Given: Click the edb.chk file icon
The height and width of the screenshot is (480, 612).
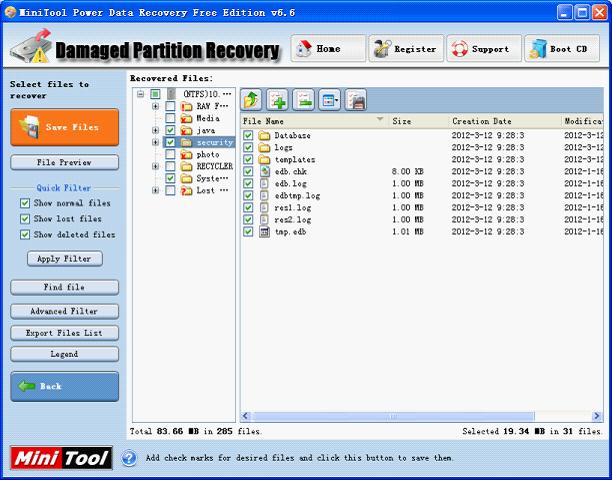Looking at the screenshot, I should [x=265, y=171].
